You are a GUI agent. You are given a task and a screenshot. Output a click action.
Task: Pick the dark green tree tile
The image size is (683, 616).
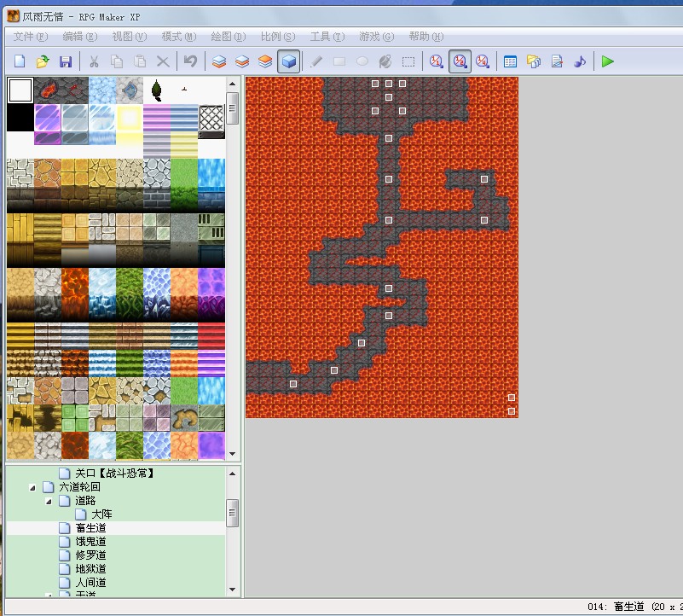[157, 90]
